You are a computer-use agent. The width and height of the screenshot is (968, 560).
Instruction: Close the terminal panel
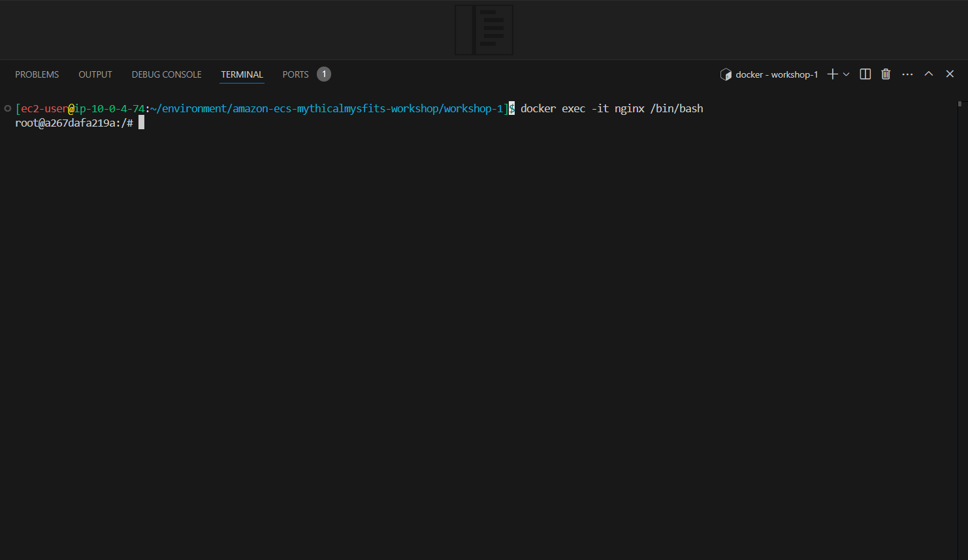pos(950,74)
